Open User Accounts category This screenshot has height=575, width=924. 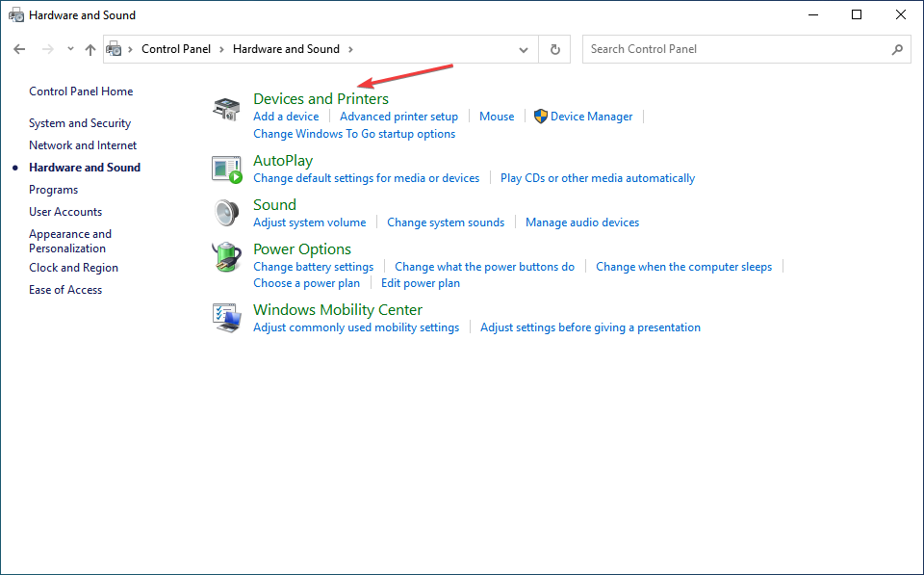(x=65, y=212)
